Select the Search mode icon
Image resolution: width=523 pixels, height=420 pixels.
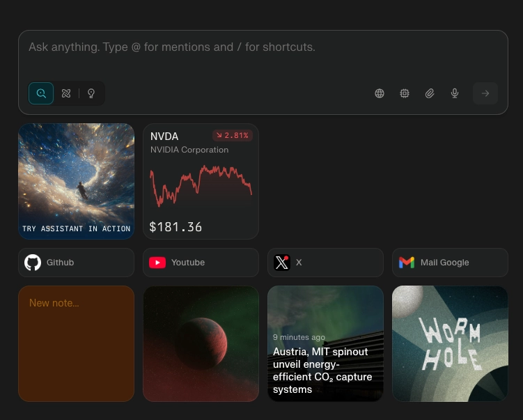41,93
